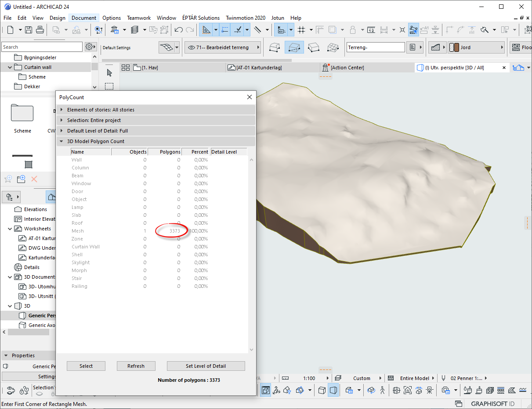Open the File menu
The width and height of the screenshot is (532, 409).
7,18
